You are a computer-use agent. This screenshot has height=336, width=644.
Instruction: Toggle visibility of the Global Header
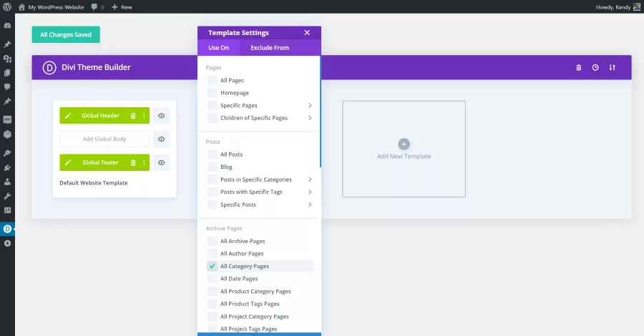point(162,116)
